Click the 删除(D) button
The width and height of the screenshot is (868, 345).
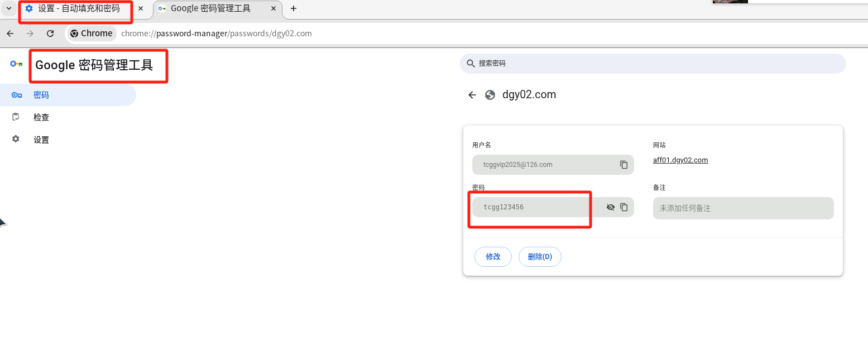tap(540, 257)
